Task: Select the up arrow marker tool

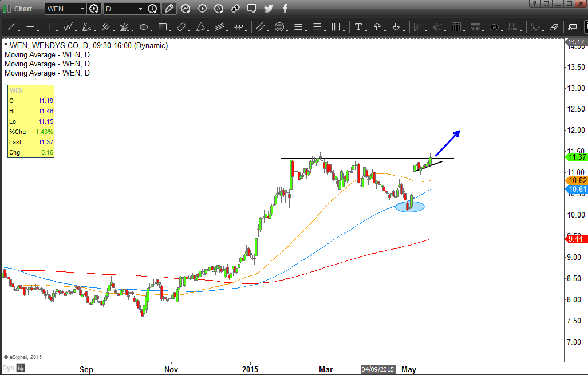Action: [x=377, y=27]
